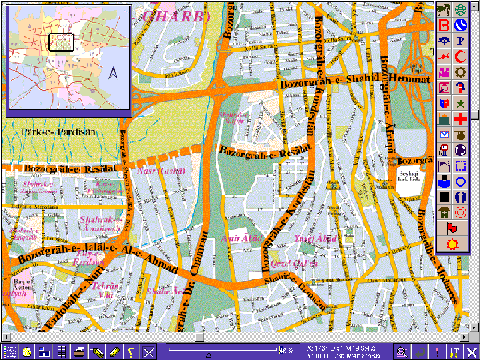The image size is (480, 360).
Task: Select the red letter B icon in palette
Action: (x=444, y=25)
